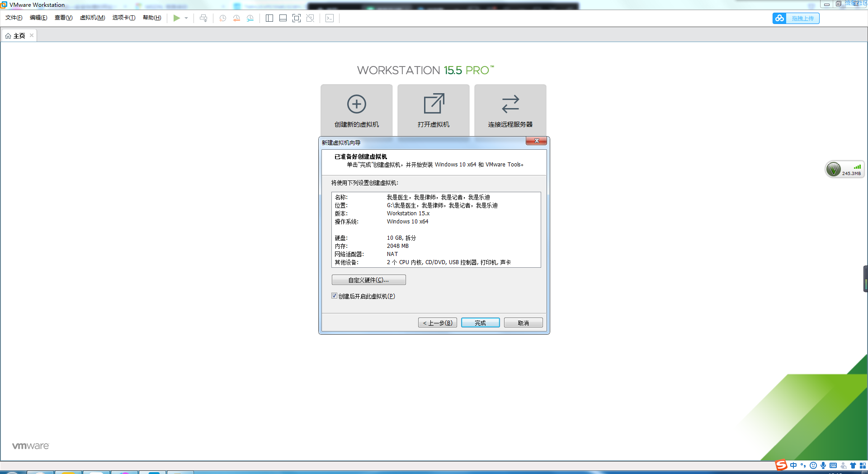Toggle the 中 Chinese/English input mode

point(793,465)
